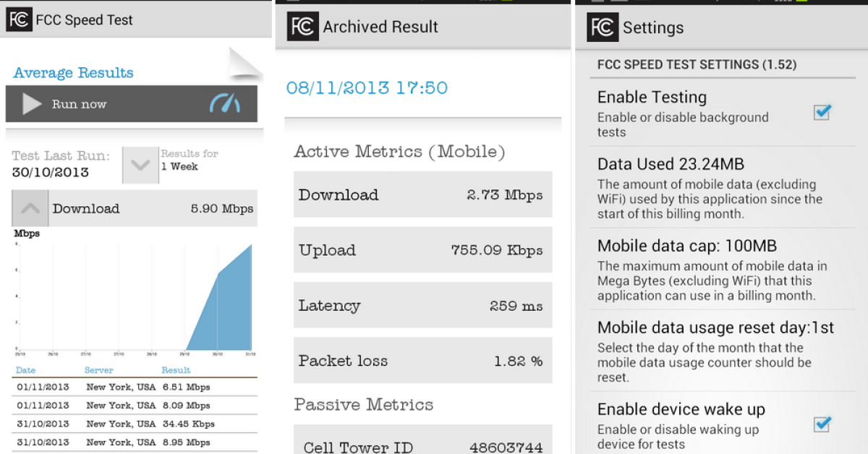The height and width of the screenshot is (454, 868).
Task: Select the 34.45 Kbps result row
Action: tap(135, 424)
